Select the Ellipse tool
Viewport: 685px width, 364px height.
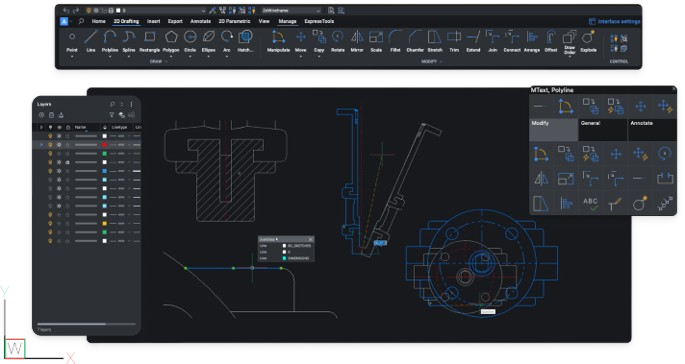point(208,37)
